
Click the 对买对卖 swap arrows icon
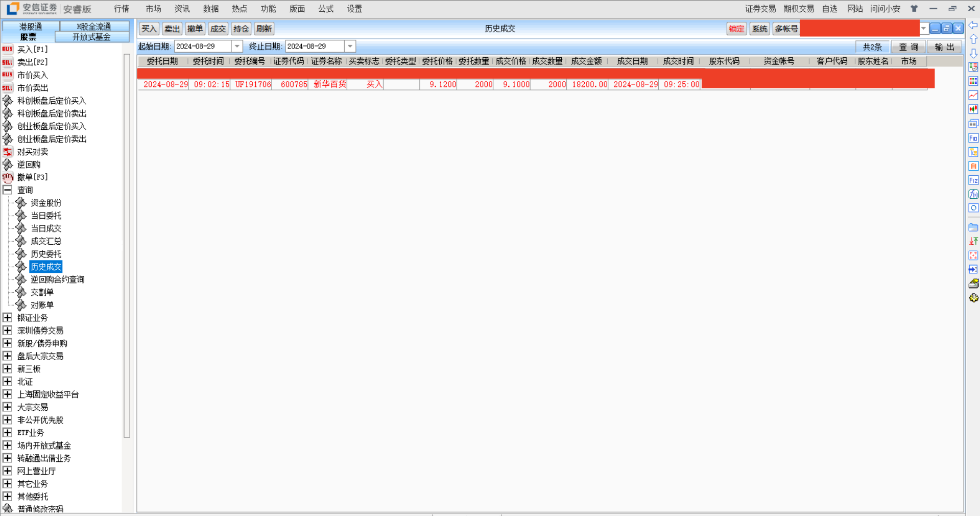point(7,152)
